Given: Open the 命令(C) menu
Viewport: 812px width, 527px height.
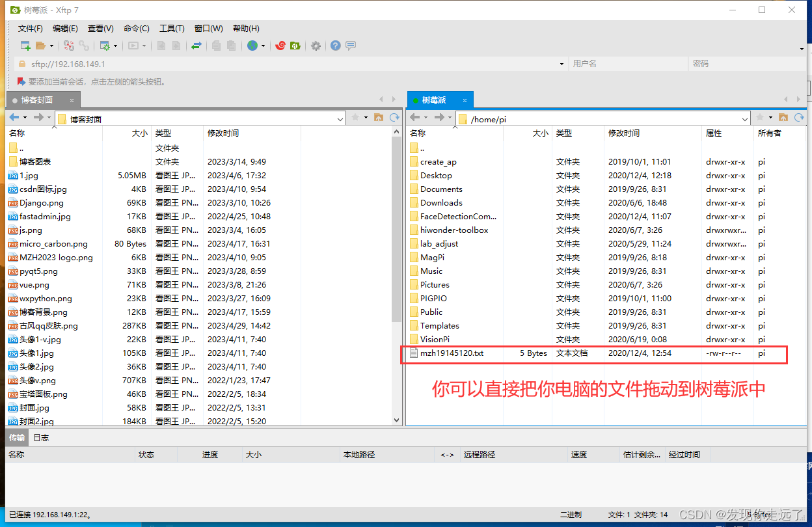Looking at the screenshot, I should click(137, 29).
